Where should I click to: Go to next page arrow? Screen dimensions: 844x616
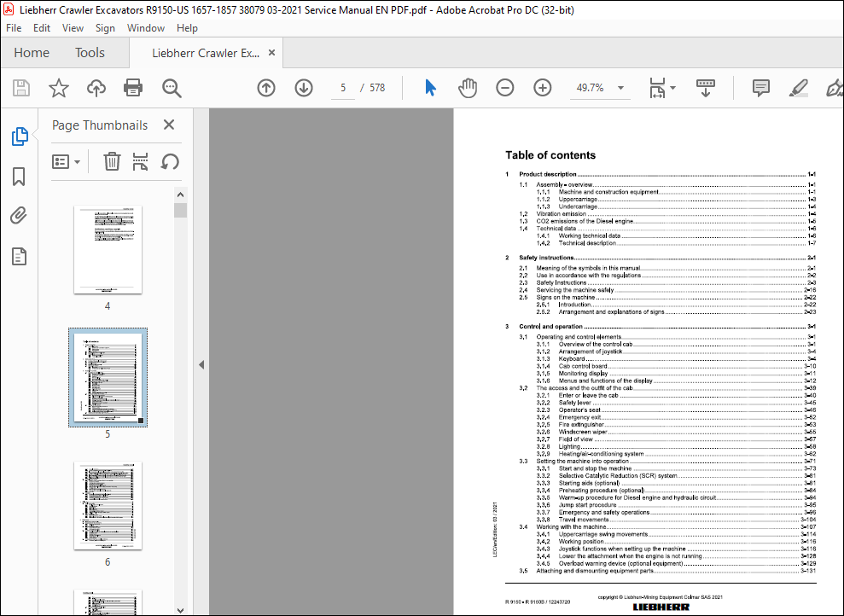point(304,88)
